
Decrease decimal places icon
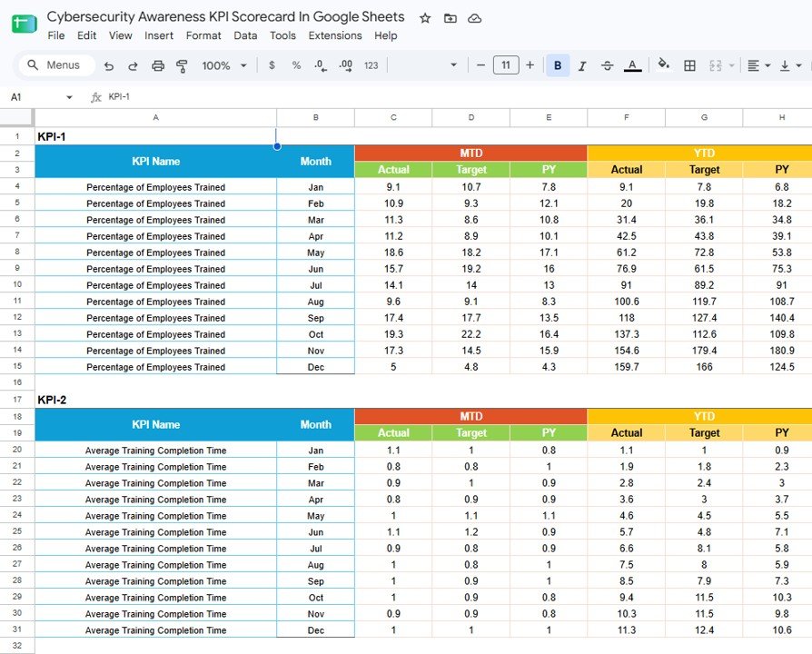321,65
